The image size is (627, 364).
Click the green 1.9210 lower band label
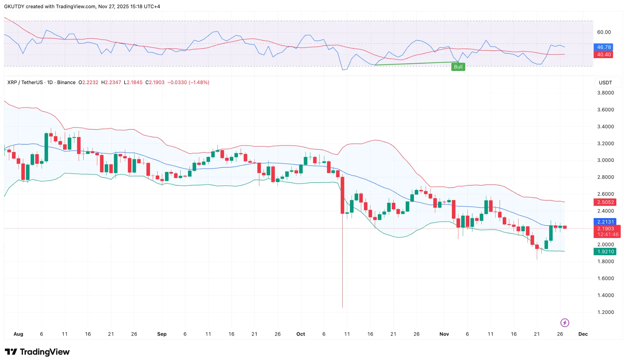[604, 251]
